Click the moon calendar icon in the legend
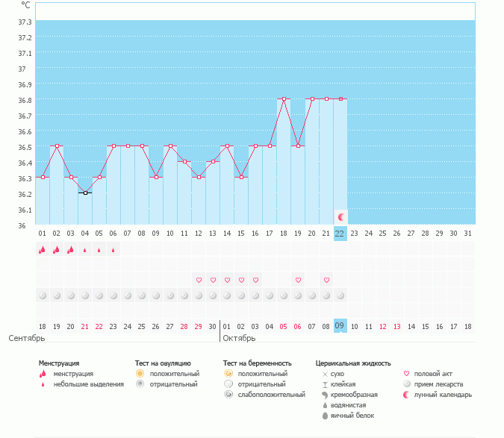The width and height of the screenshot is (504, 438). point(406,394)
